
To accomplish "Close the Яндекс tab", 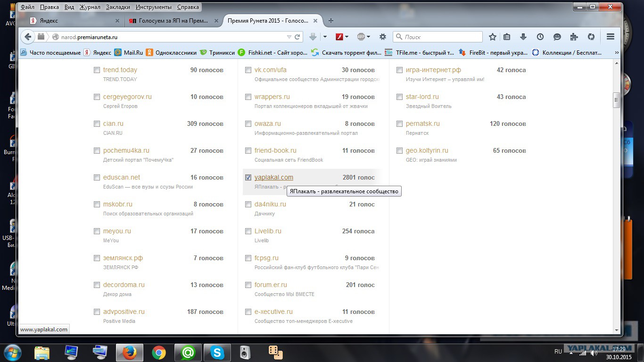I will 117,21.
